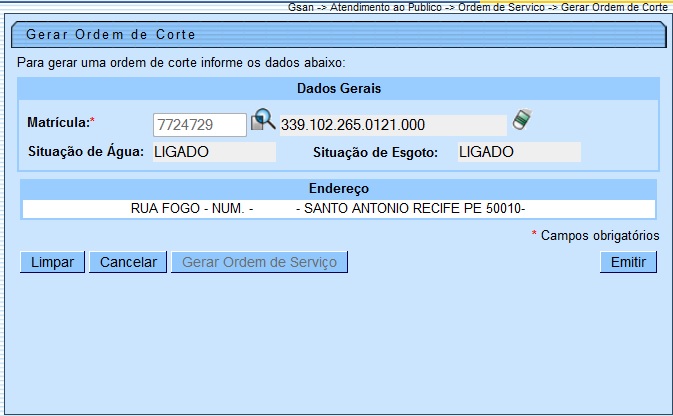Select the Situação de Água LIGADO field

(214, 152)
